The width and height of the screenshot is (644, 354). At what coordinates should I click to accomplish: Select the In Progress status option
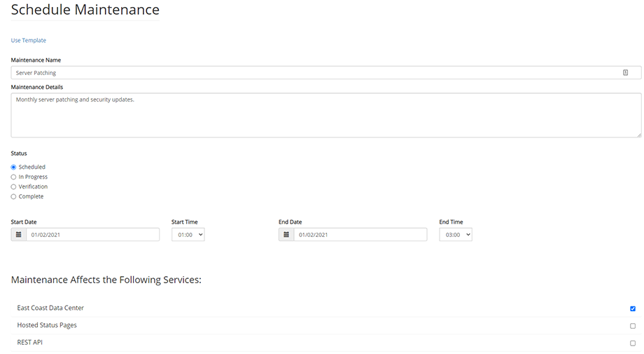(13, 177)
